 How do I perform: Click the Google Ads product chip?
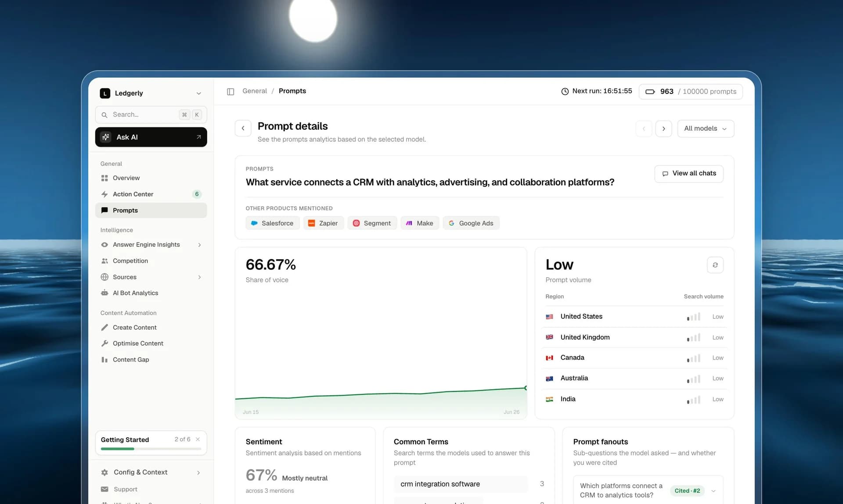(x=471, y=223)
